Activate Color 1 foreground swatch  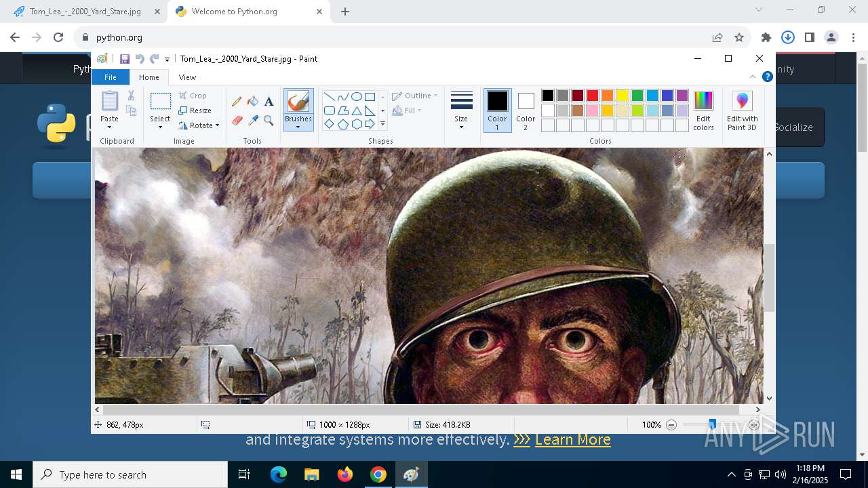[x=497, y=110]
